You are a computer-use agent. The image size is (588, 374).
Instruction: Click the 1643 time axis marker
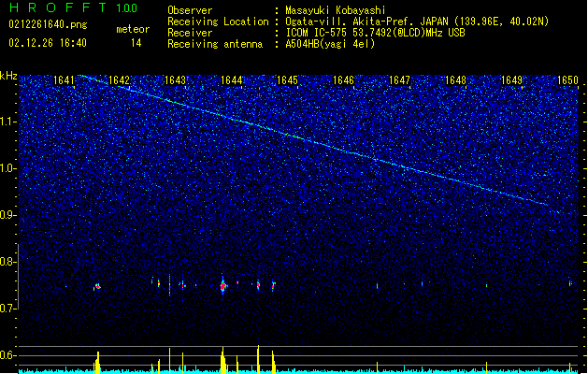pyautogui.click(x=176, y=80)
